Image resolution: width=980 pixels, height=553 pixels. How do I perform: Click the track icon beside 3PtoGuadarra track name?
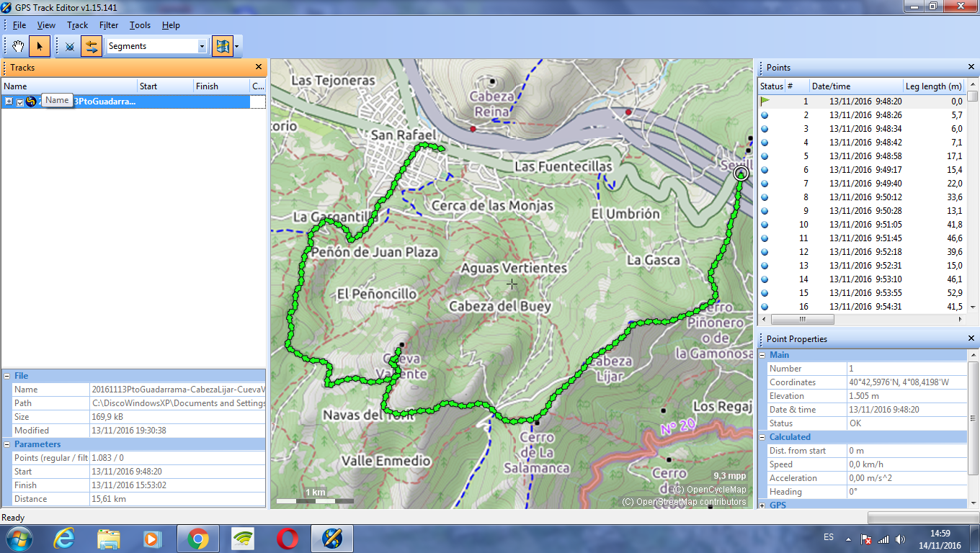[x=31, y=102]
